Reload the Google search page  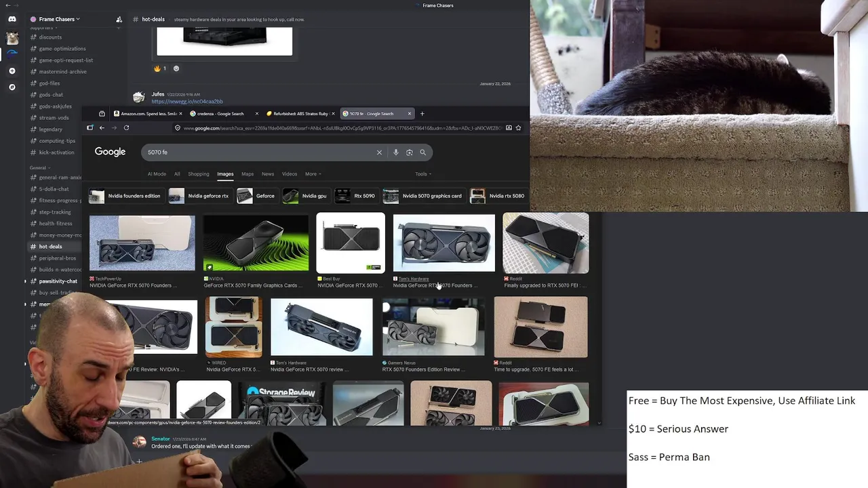tap(126, 127)
